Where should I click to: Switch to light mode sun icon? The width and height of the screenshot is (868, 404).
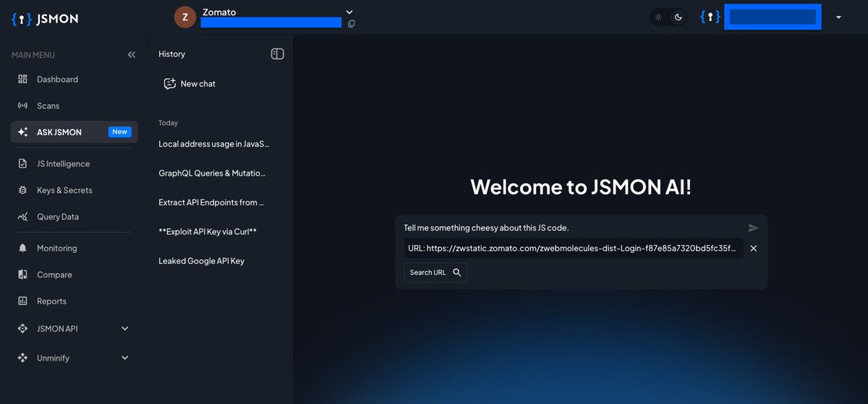click(x=658, y=17)
